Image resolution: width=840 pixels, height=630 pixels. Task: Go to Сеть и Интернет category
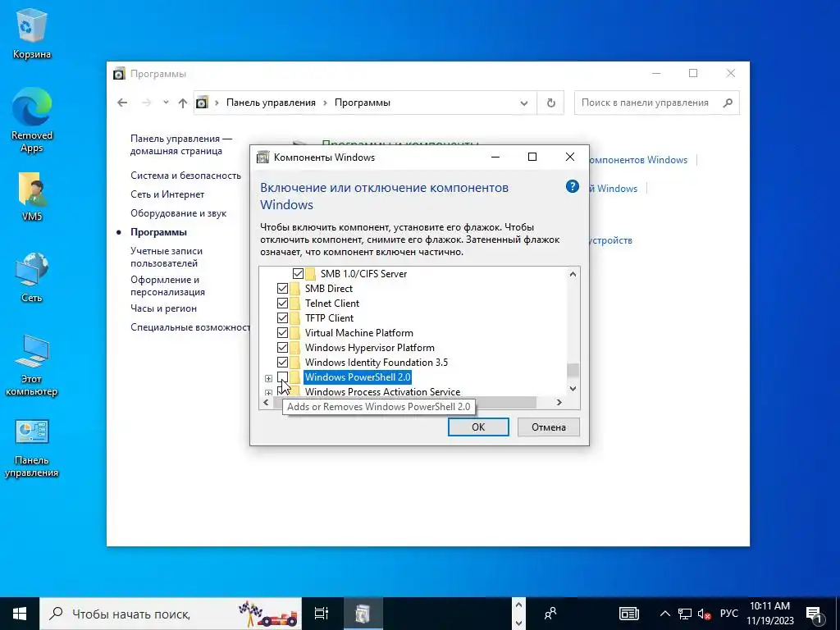point(167,194)
